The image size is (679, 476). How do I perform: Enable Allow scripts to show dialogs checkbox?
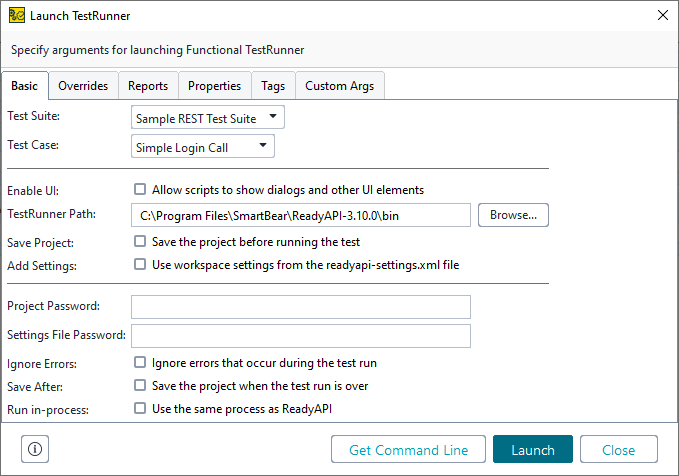[140, 189]
